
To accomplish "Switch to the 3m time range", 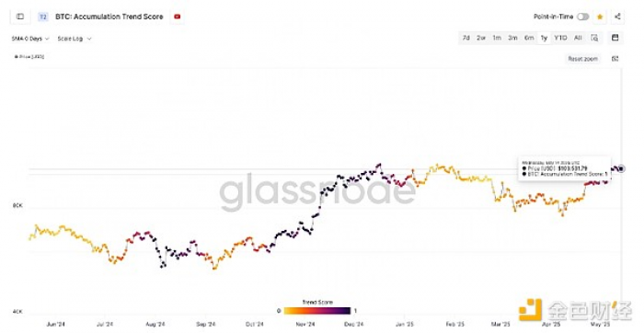I will (512, 38).
